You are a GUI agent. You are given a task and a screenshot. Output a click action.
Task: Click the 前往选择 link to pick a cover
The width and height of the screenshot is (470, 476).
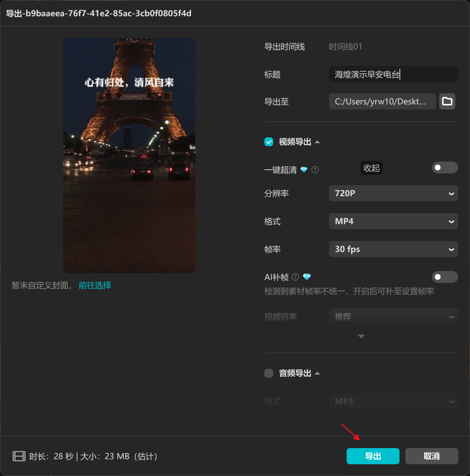[x=94, y=285]
